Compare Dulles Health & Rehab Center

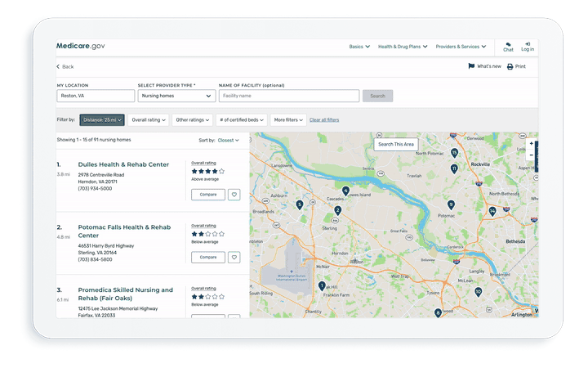tap(207, 195)
